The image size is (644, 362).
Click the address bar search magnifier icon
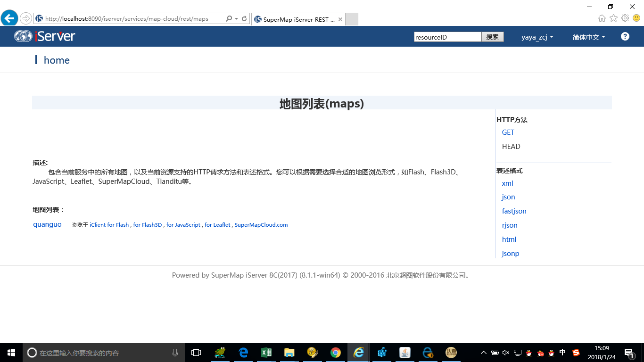[x=229, y=19]
